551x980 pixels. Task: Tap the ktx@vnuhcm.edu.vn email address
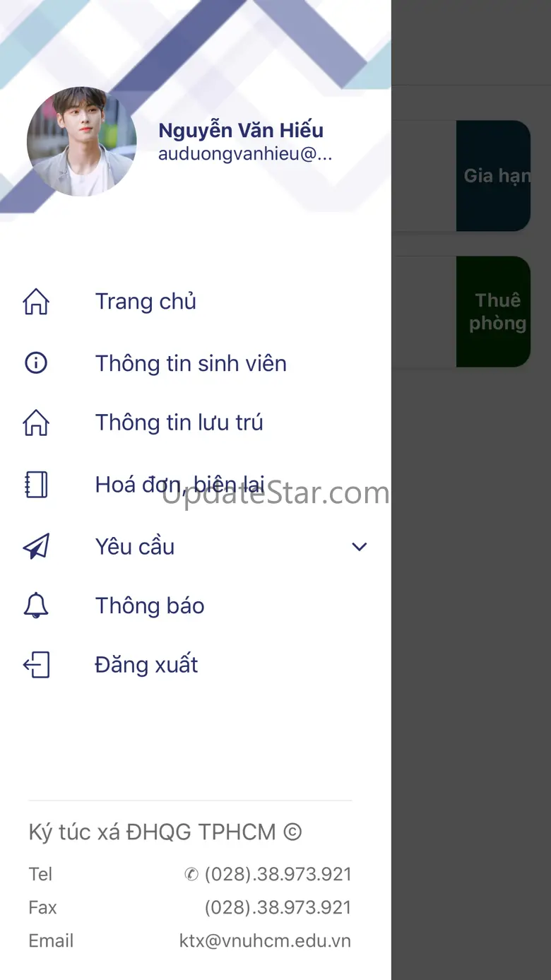pos(265,940)
